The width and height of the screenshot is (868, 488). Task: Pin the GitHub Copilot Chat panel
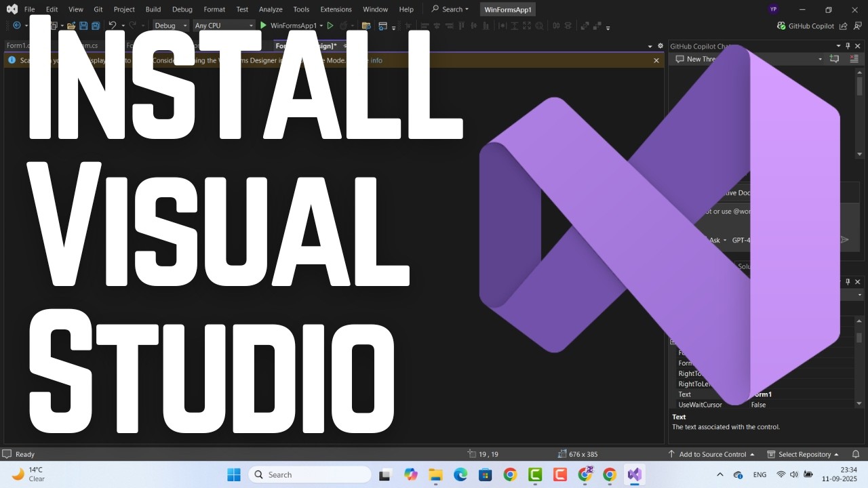[848, 46]
